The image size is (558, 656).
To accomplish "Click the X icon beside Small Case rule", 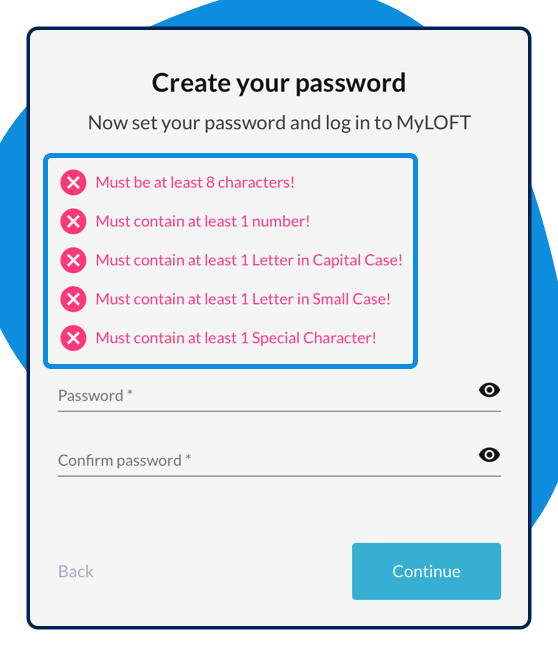I will coord(73,299).
